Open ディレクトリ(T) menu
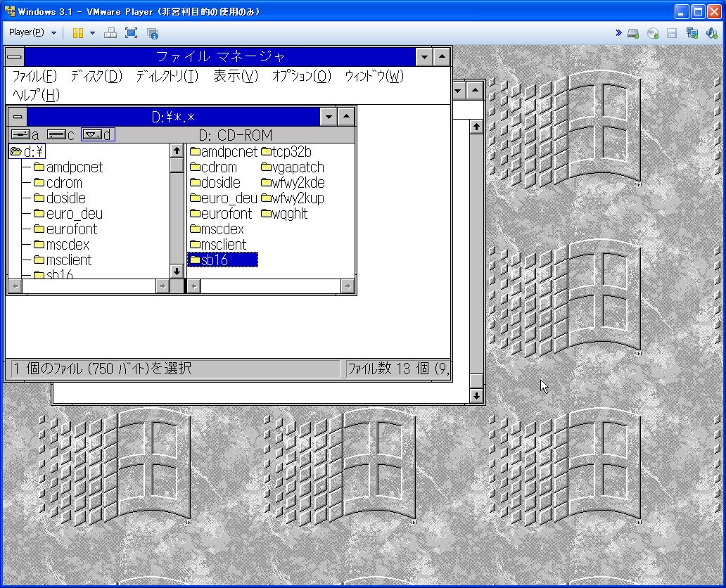The height and width of the screenshot is (588, 726). (167, 76)
